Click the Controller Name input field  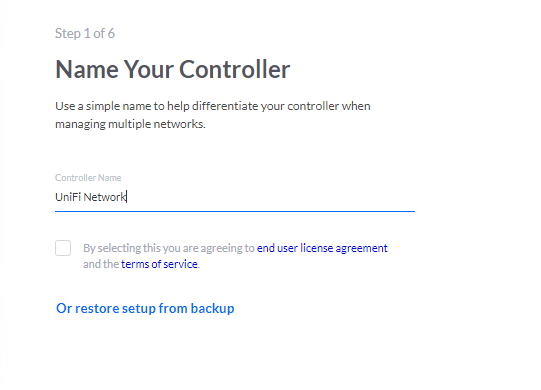[235, 197]
